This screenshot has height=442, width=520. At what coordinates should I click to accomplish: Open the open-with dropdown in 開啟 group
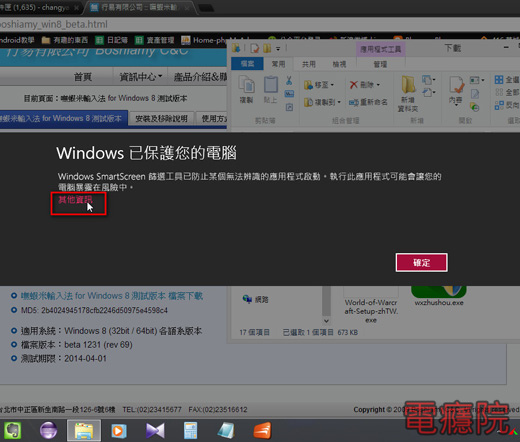[x=477, y=80]
